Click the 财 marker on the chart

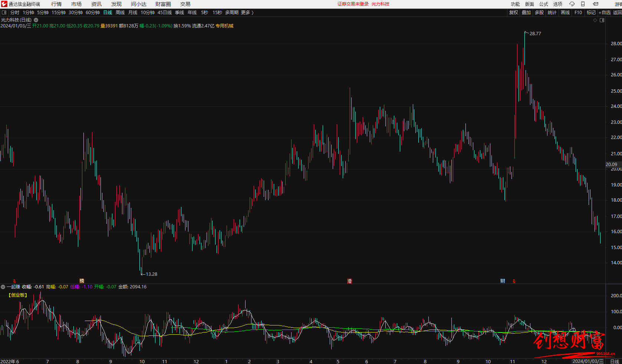pos(503,281)
